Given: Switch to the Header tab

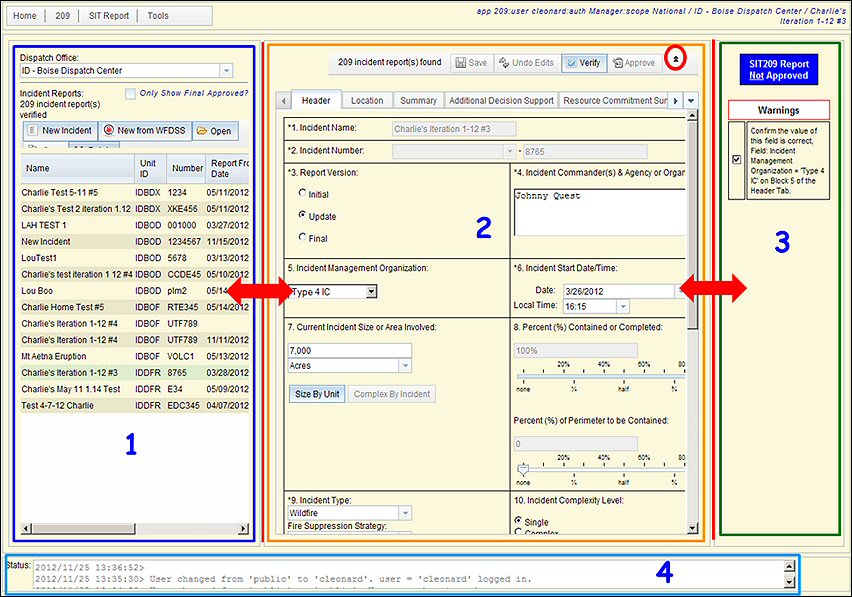Looking at the screenshot, I should (x=316, y=100).
